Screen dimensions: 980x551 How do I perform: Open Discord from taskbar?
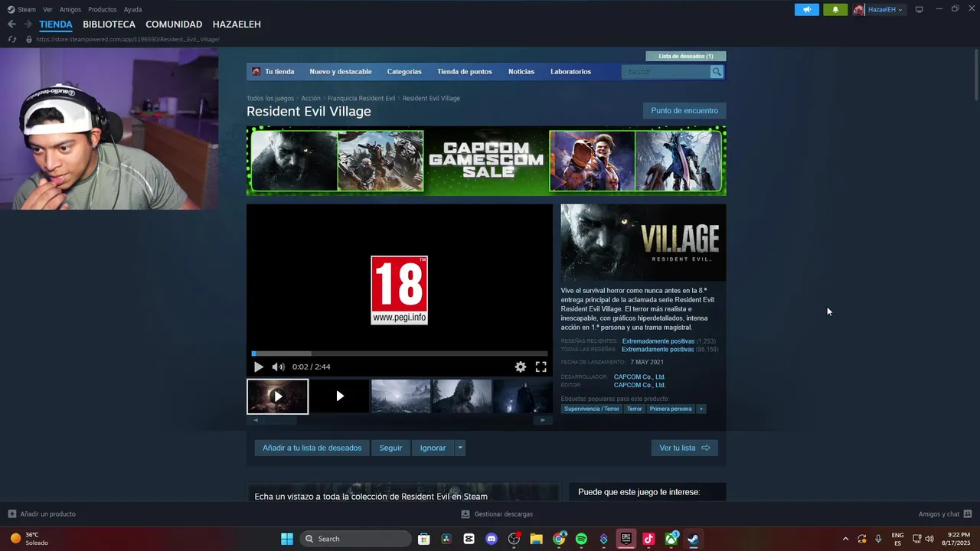click(492, 539)
